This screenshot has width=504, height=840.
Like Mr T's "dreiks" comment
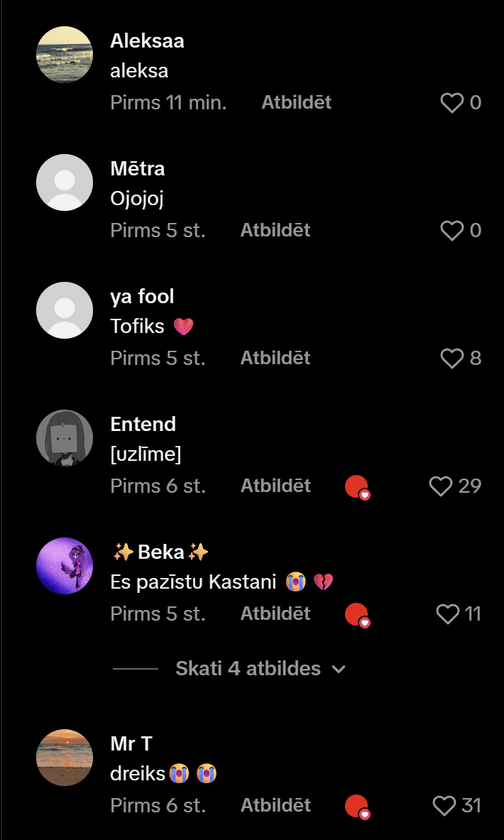(444, 806)
